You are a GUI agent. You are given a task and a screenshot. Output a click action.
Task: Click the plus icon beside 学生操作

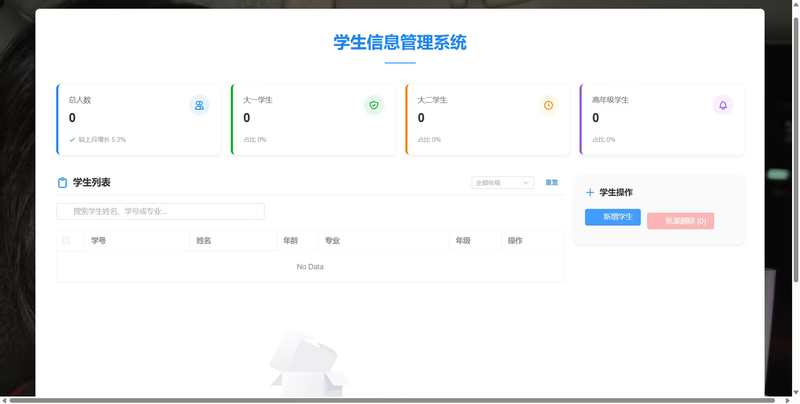(590, 192)
